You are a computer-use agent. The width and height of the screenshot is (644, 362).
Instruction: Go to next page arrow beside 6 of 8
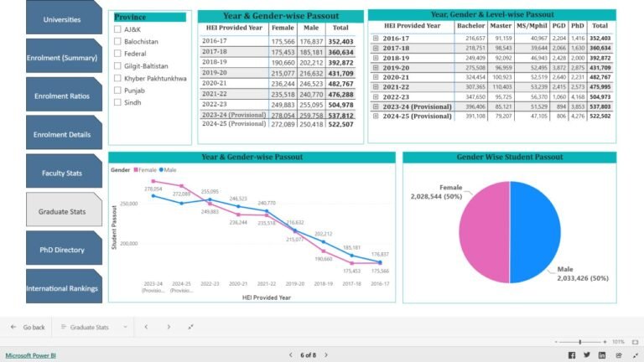[326, 355]
